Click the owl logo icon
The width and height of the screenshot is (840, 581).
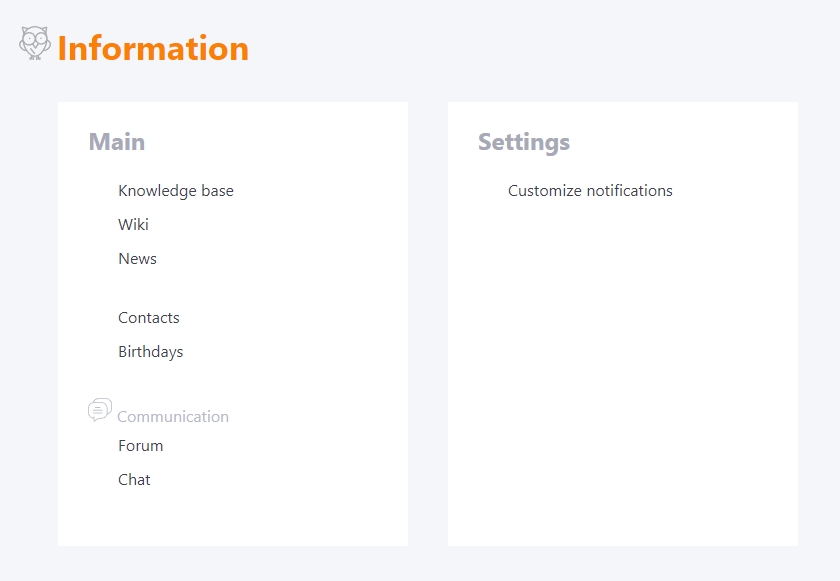tap(35, 43)
